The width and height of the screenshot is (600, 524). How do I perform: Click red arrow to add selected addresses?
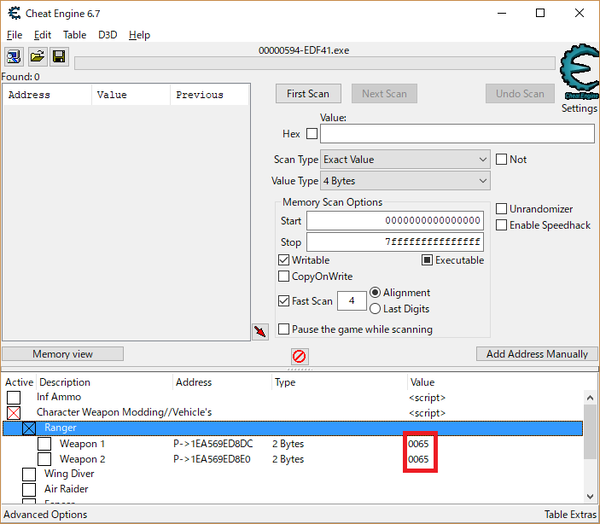260,331
